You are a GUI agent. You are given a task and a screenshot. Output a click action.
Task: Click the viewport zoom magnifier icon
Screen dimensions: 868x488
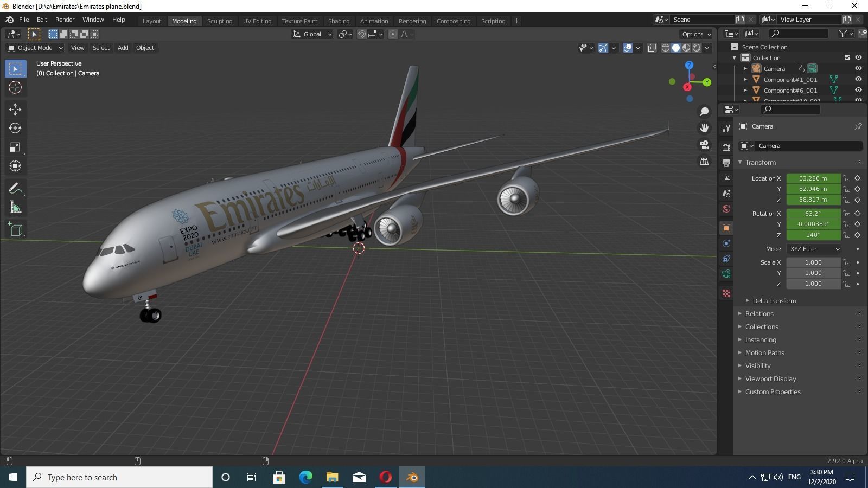point(704,111)
